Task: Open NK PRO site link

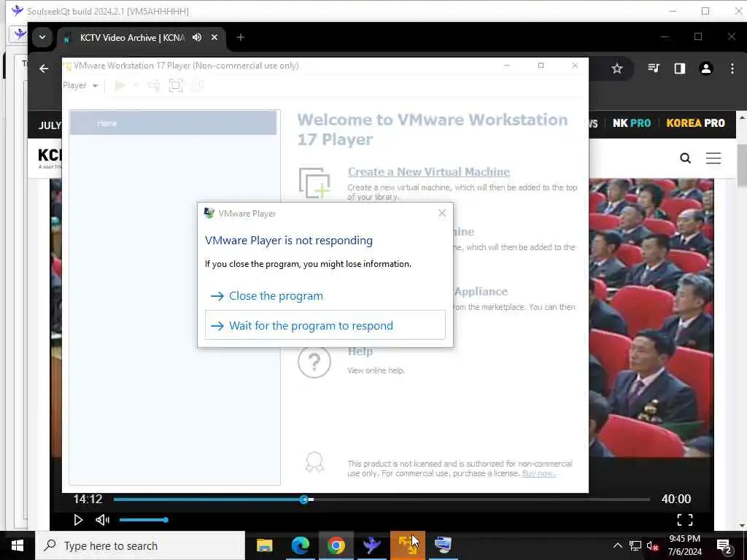Action: [x=632, y=123]
